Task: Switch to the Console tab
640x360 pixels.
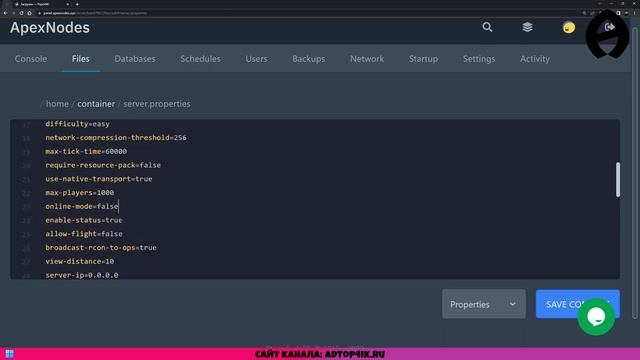Action: coord(31,59)
